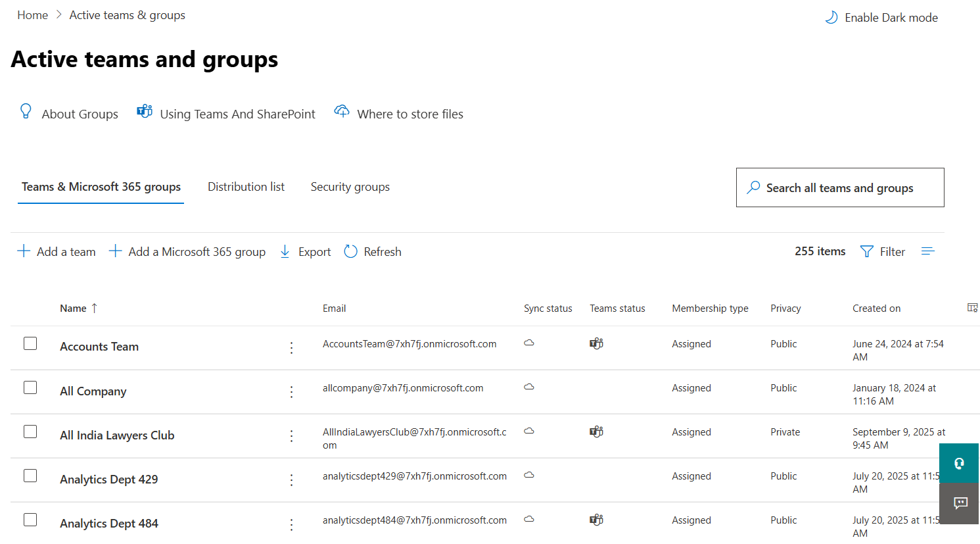Select the Accounts Team checkbox
980x544 pixels.
(x=30, y=343)
